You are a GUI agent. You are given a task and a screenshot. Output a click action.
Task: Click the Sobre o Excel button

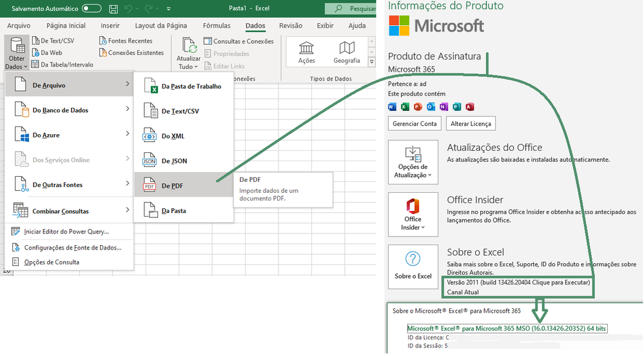click(413, 267)
